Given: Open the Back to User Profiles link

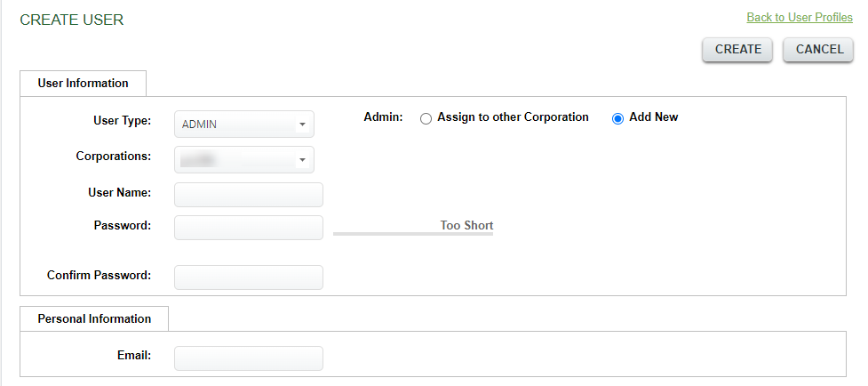Looking at the screenshot, I should coord(800,17).
